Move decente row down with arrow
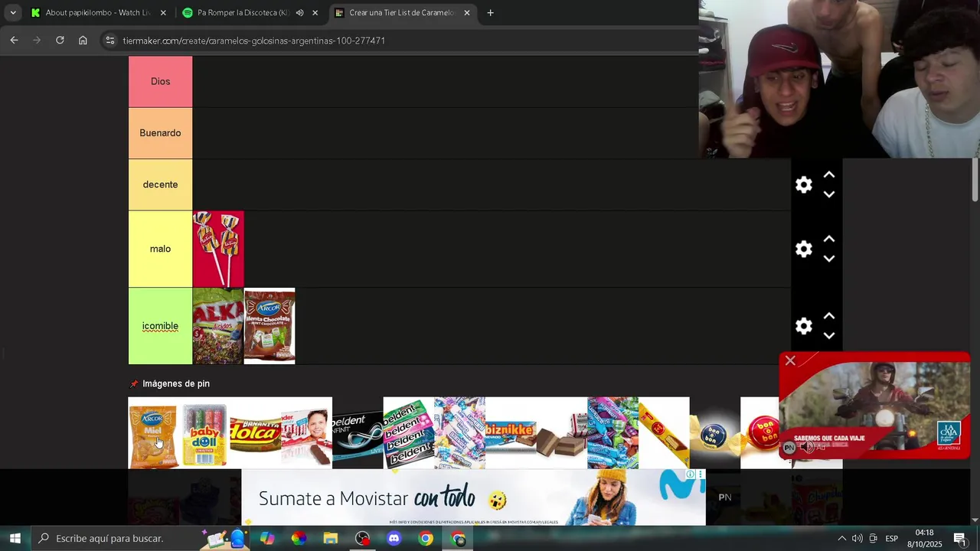This screenshot has height=551, width=980. (x=829, y=194)
